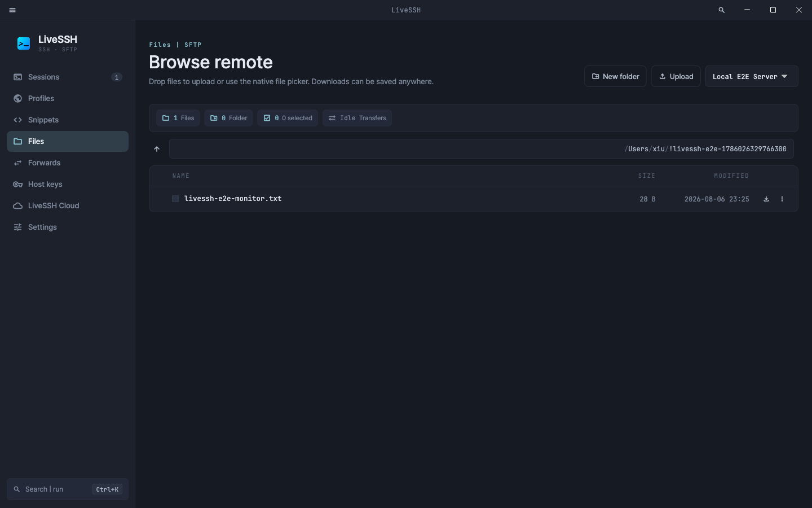Minimize the LiveSSH window
812x508 pixels.
pyautogui.click(x=747, y=10)
